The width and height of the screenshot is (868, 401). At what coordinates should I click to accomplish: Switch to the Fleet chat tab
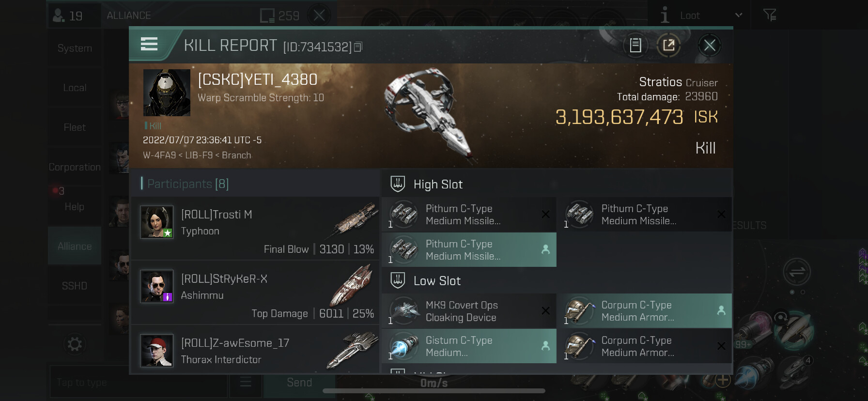75,127
